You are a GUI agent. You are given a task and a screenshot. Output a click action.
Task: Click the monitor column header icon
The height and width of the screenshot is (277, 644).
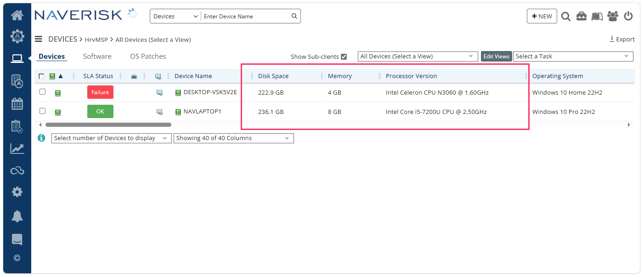(158, 76)
